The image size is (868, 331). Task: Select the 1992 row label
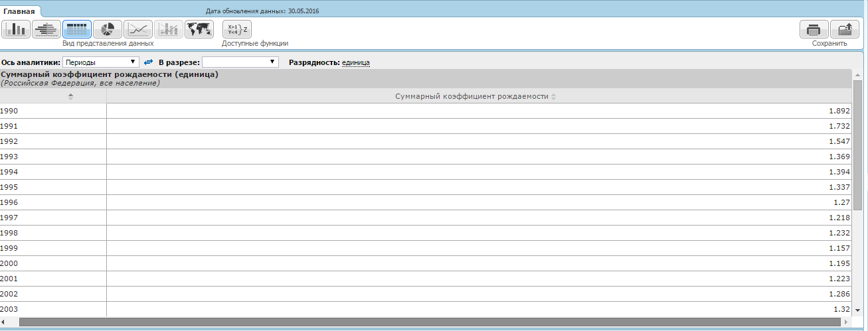point(9,141)
